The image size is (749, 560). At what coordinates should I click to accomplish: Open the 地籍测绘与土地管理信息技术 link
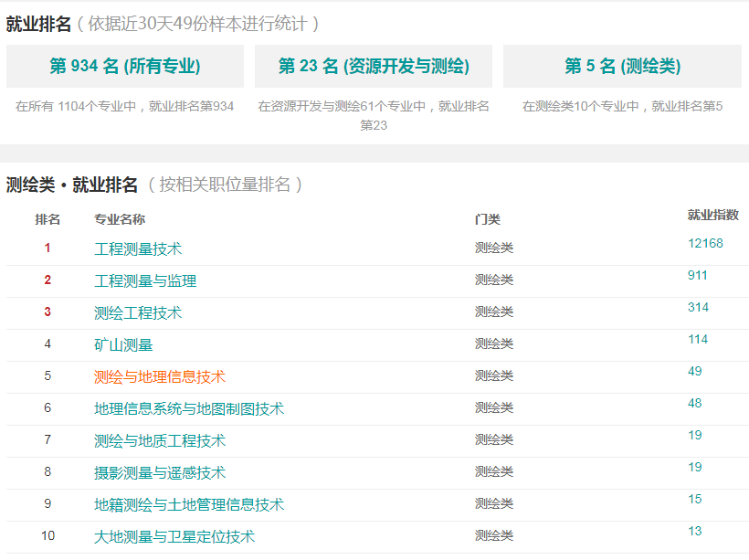[189, 505]
